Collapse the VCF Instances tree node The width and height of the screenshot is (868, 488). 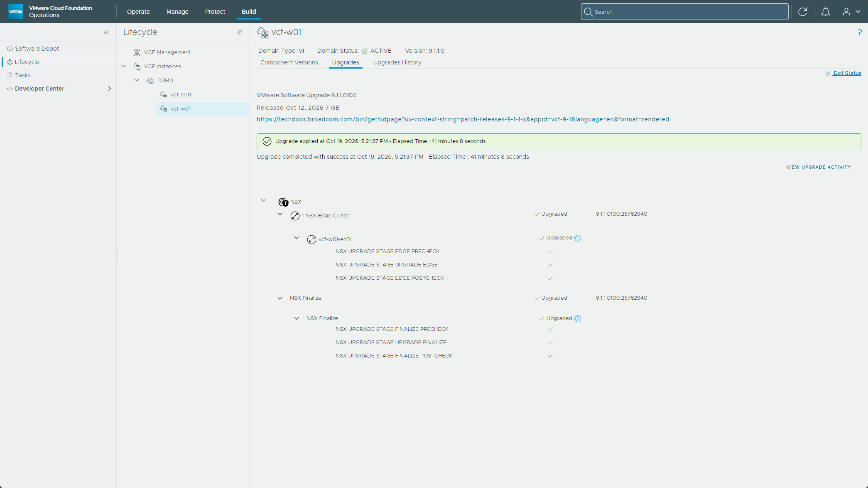click(123, 66)
